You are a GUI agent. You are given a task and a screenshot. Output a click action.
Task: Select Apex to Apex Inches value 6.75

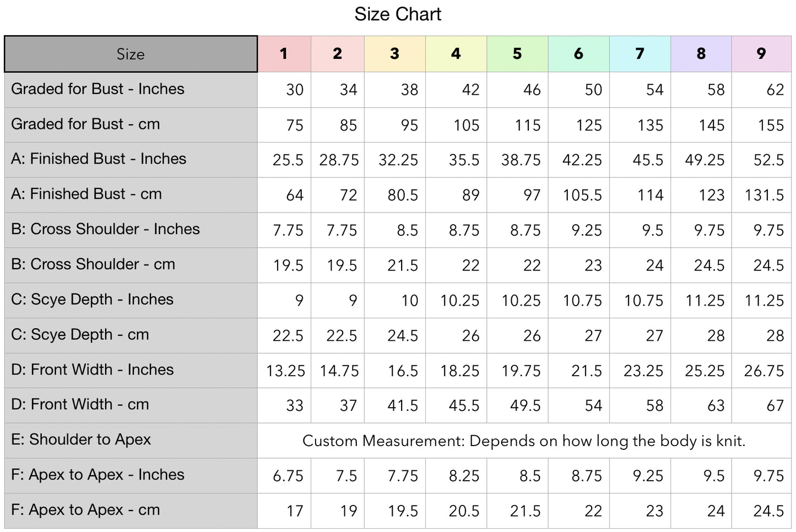(288, 476)
